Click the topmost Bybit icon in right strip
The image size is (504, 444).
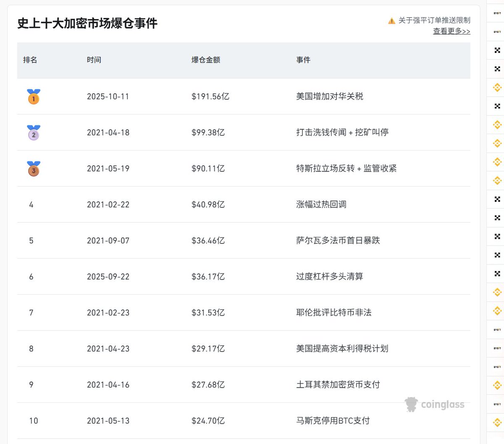coord(497,13)
